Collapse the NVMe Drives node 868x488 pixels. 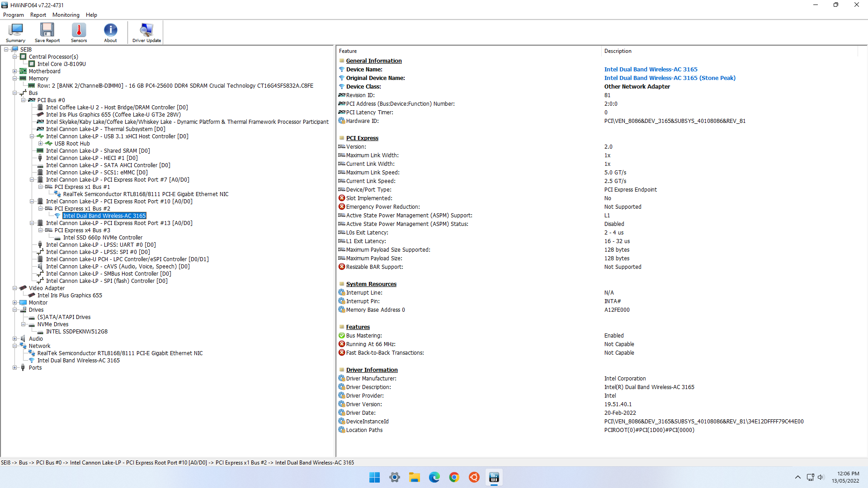24,324
